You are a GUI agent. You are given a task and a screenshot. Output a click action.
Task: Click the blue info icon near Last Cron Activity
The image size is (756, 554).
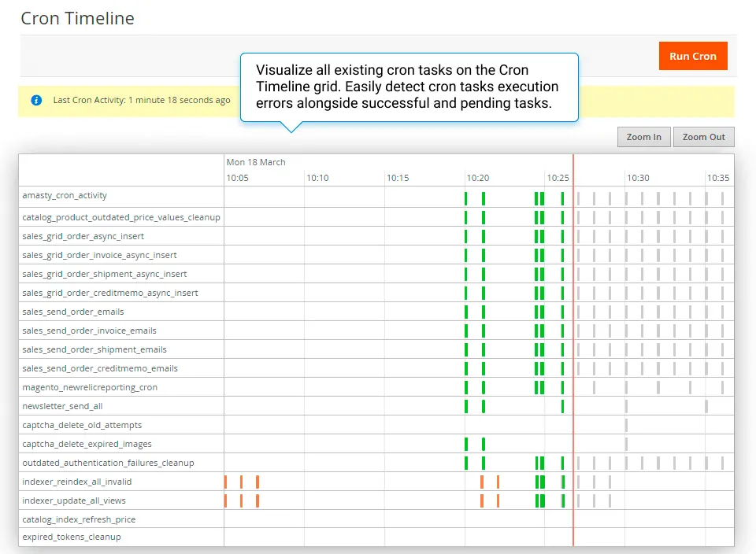[x=36, y=100]
